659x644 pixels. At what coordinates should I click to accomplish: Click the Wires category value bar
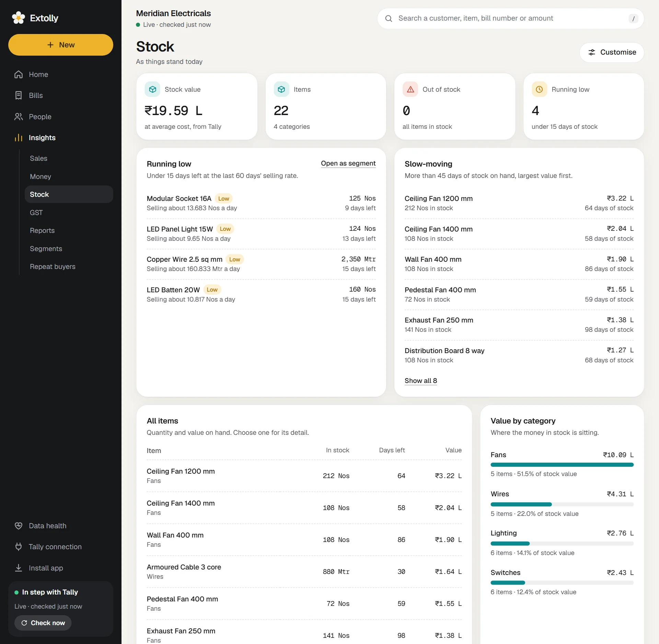[x=562, y=505]
